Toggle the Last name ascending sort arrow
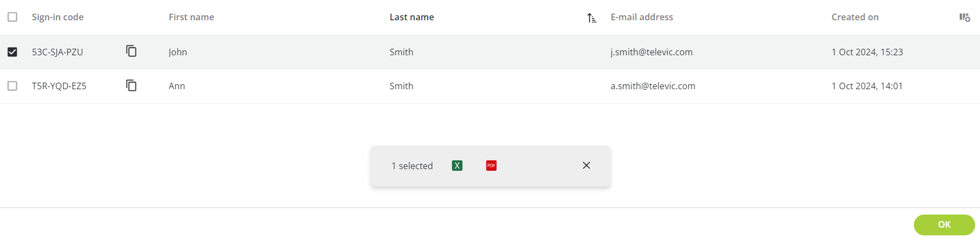Viewport: 980px width, 237px height. (x=592, y=18)
